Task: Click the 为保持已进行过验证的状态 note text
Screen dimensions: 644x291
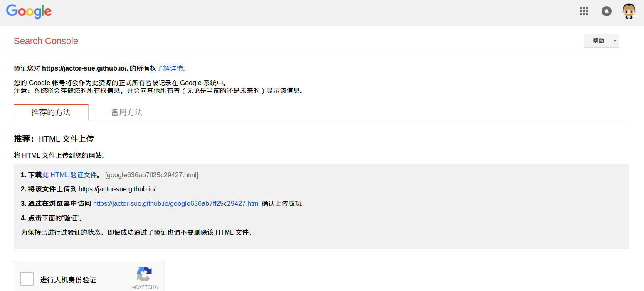Action: 136,232
